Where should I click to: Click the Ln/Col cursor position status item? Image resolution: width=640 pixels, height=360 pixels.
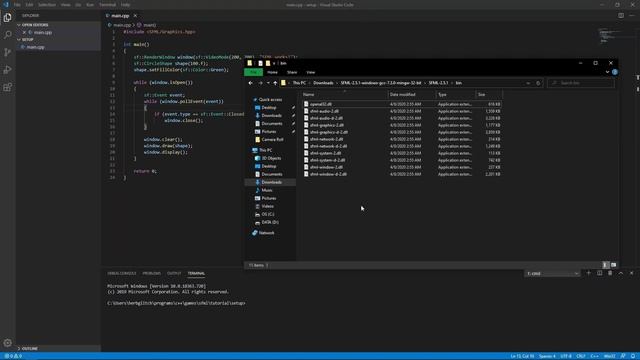[522, 356]
